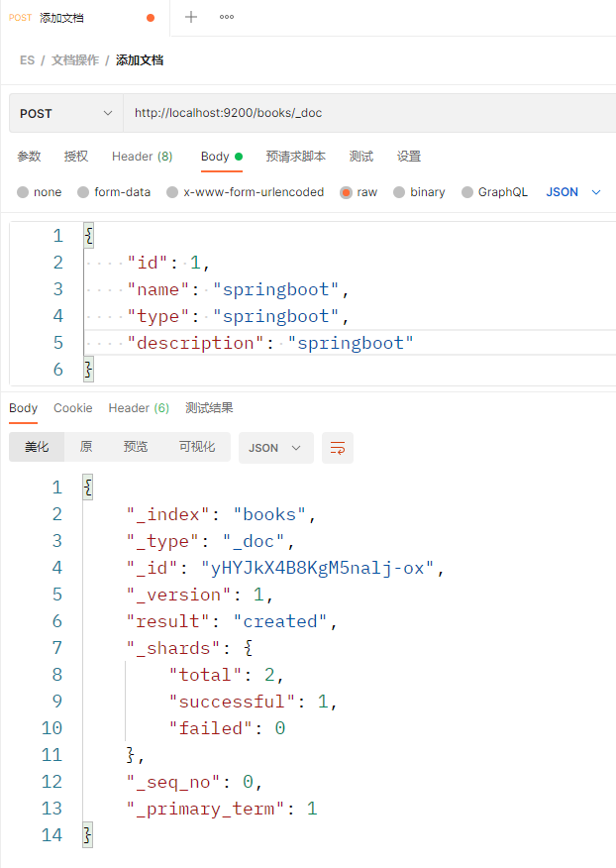
Task: Switch to the 授权 request tab
Action: [75, 156]
